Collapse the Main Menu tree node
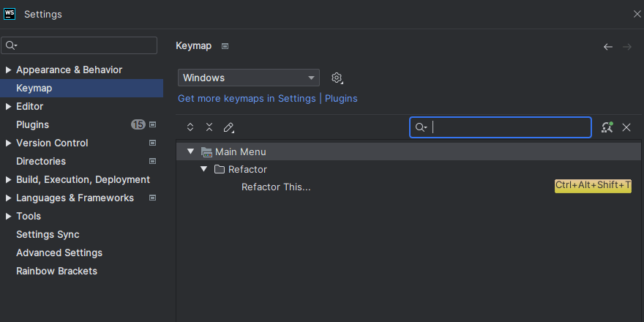This screenshot has width=644, height=322. [x=190, y=151]
